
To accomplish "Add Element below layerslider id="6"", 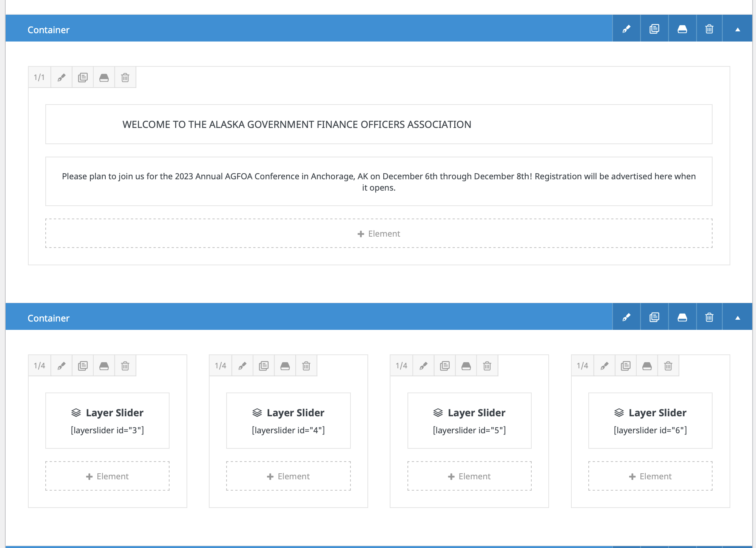I will click(x=650, y=476).
